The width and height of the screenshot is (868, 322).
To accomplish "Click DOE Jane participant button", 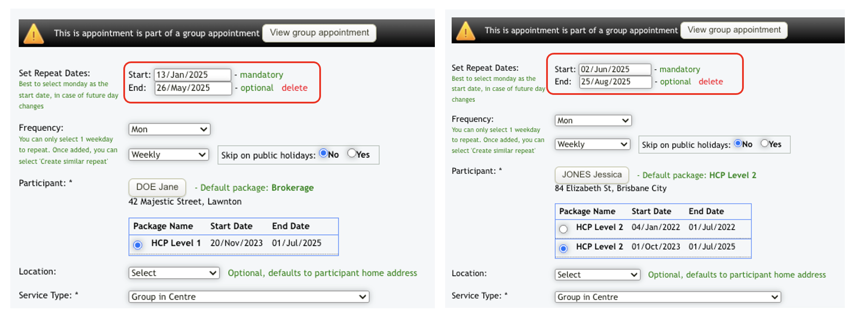I will 157,187.
